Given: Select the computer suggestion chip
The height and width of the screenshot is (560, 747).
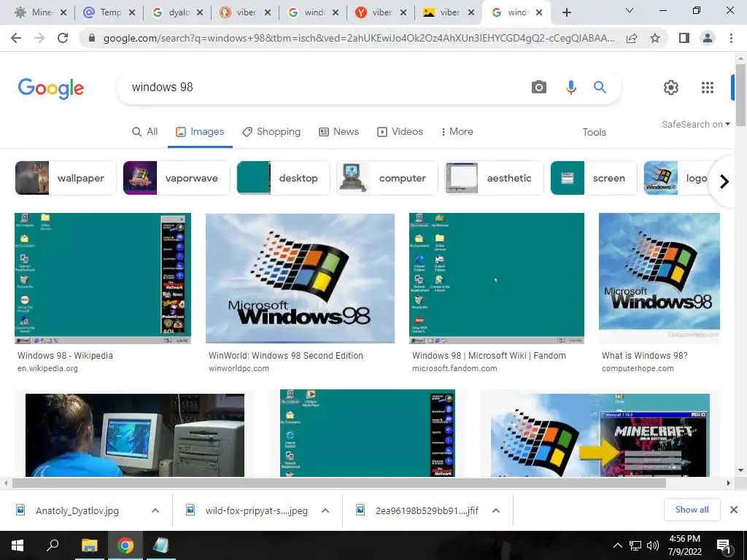Looking at the screenshot, I should pos(387,178).
